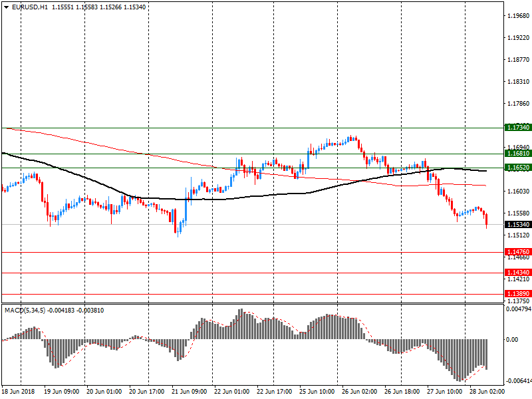
Task: Click the 1.19680 price scale value
Action: click(517, 16)
